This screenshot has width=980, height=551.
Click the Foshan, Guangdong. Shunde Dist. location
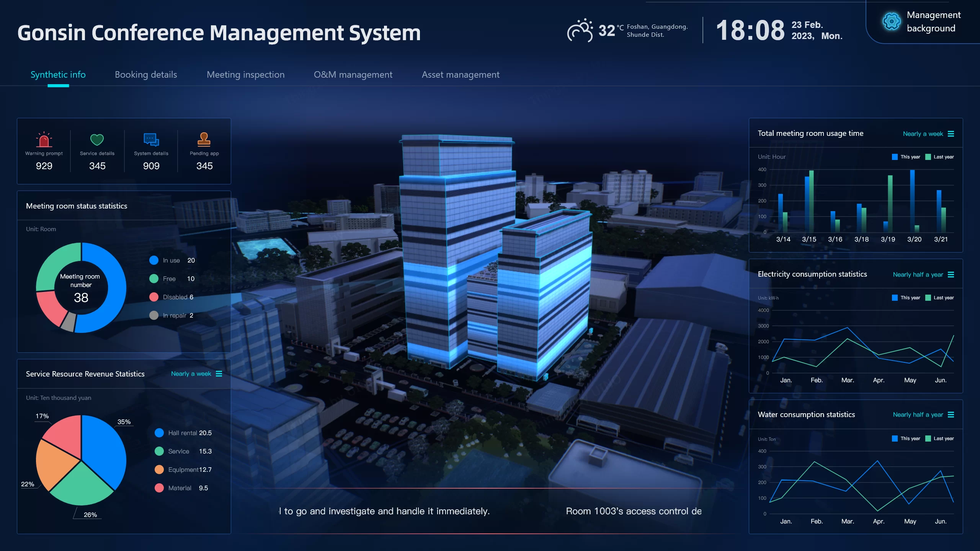pos(657,31)
